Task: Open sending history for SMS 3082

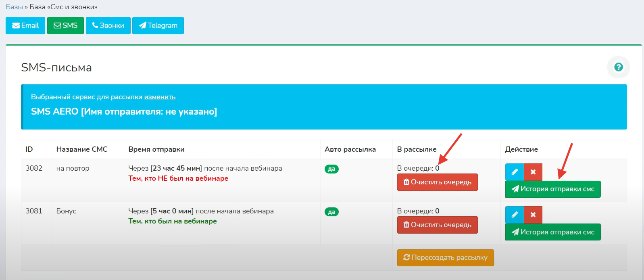Action: click(x=552, y=189)
